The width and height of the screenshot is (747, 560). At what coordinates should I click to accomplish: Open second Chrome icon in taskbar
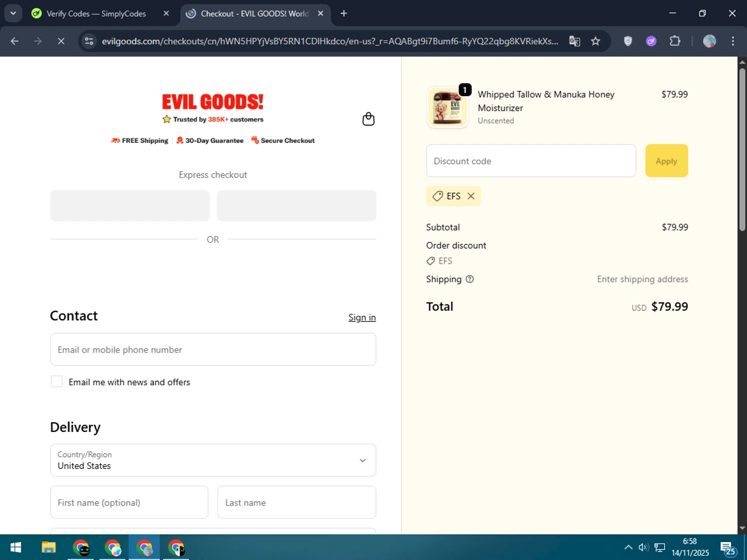[113, 548]
